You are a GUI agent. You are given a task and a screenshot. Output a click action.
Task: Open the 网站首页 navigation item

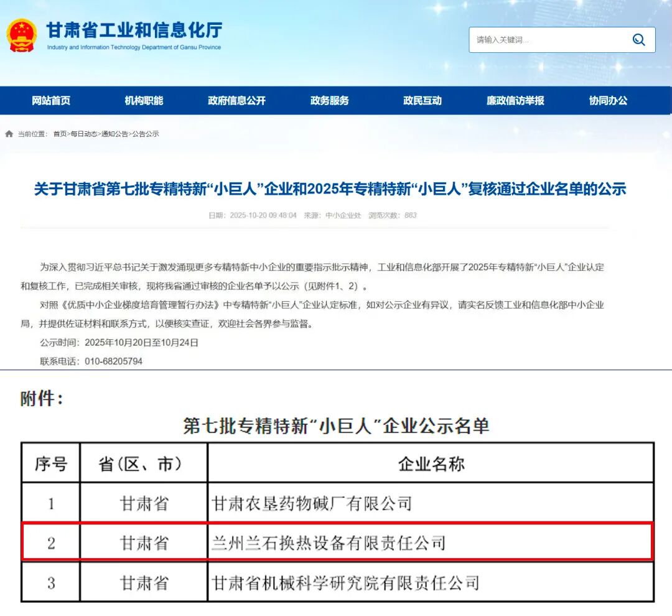pyautogui.click(x=51, y=101)
